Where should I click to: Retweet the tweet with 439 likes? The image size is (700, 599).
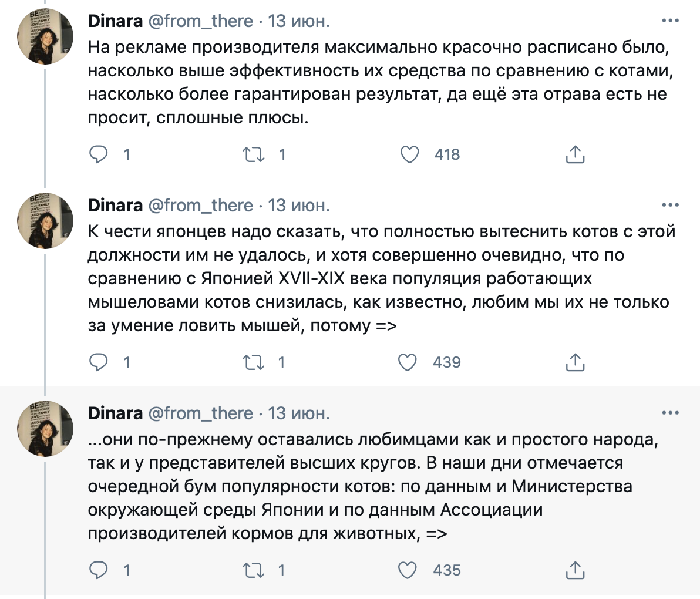point(253,362)
